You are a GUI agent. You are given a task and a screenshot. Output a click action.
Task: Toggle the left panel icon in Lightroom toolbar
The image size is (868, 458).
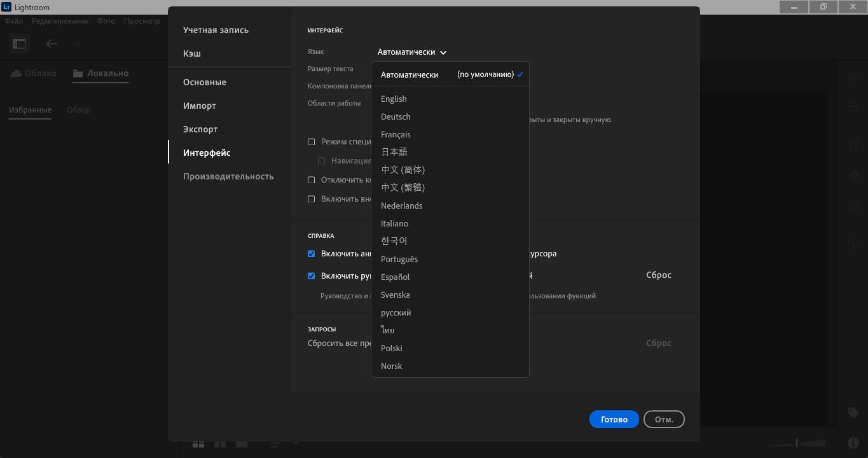20,44
